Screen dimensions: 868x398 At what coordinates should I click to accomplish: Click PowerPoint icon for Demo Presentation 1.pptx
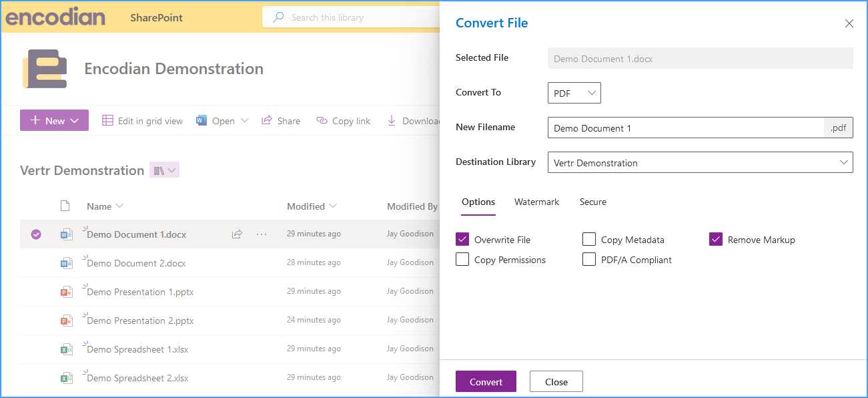tap(66, 292)
